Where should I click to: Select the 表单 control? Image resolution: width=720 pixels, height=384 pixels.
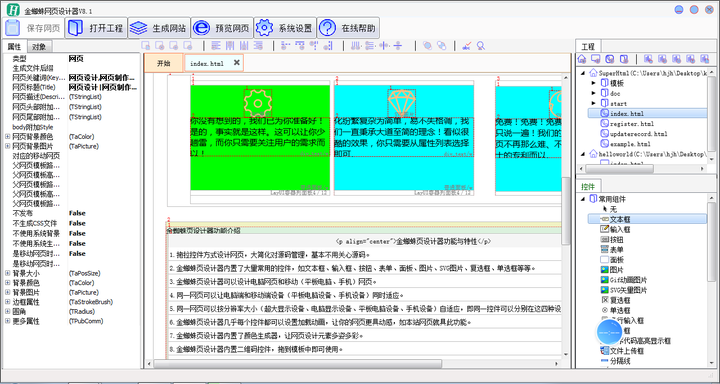pyautogui.click(x=616, y=249)
